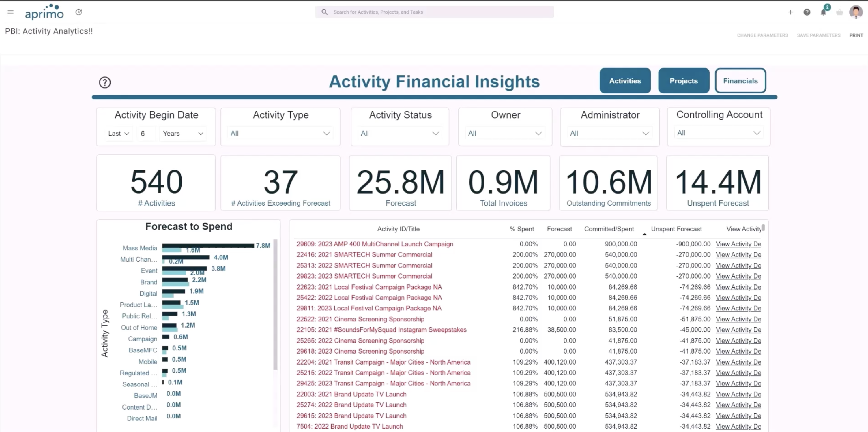Create new item with the plus icon
This screenshot has width=868, height=432.
coord(790,12)
